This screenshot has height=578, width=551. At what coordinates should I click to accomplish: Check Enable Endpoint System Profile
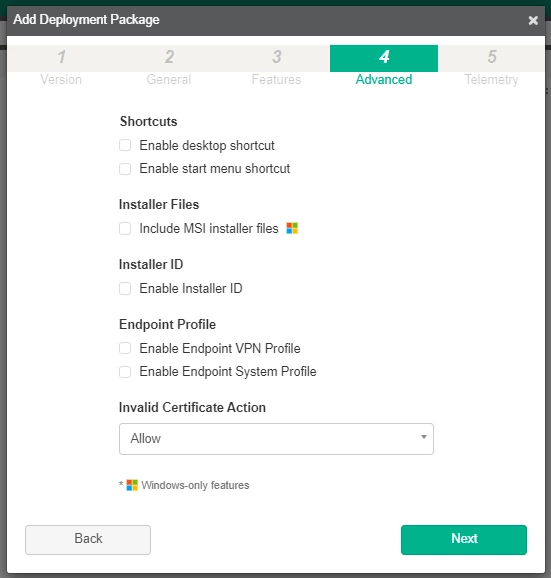[125, 372]
